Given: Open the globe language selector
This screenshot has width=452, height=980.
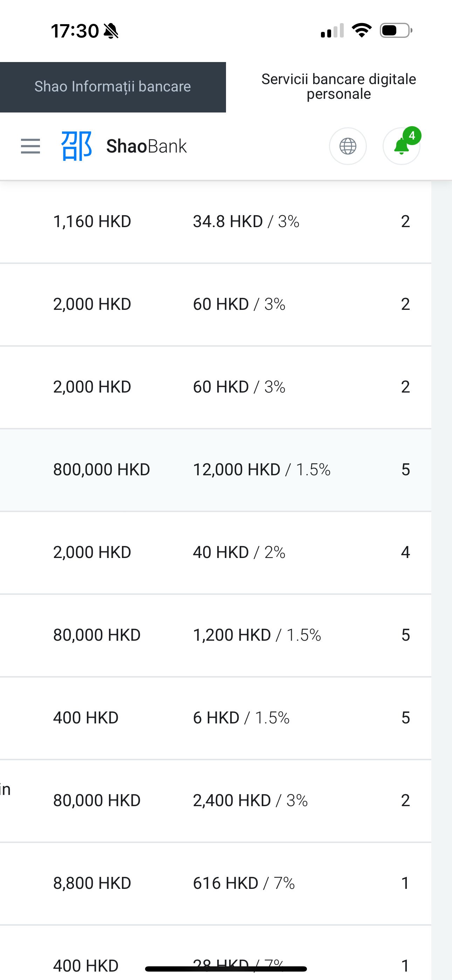Looking at the screenshot, I should coord(347,146).
